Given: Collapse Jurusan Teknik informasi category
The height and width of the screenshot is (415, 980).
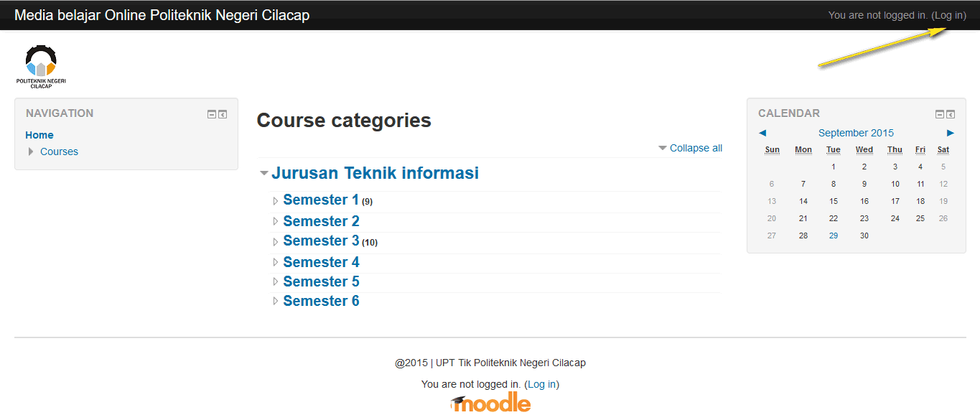Looking at the screenshot, I should (264, 174).
